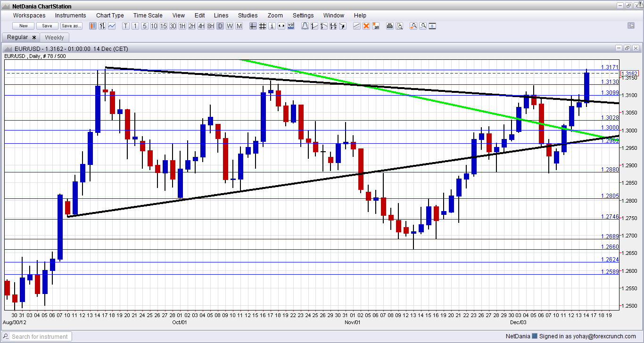Toggle the chart grid button
644x343 pixels.
click(x=263, y=26)
